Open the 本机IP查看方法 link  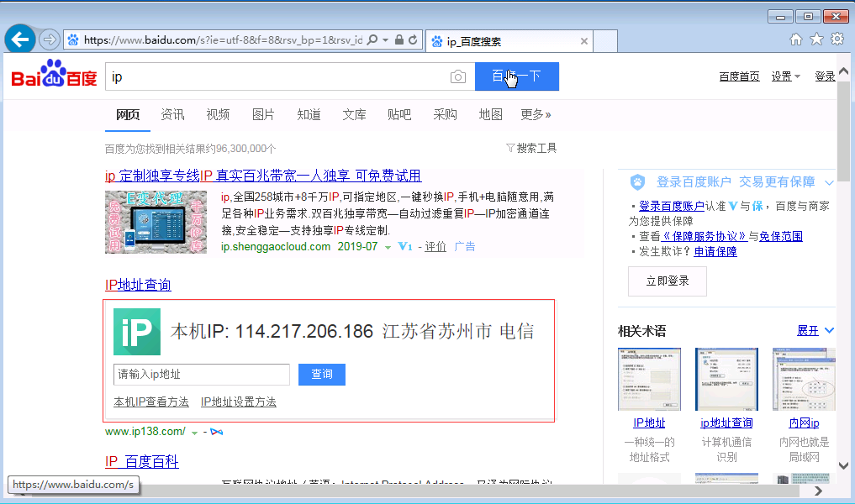click(x=151, y=402)
